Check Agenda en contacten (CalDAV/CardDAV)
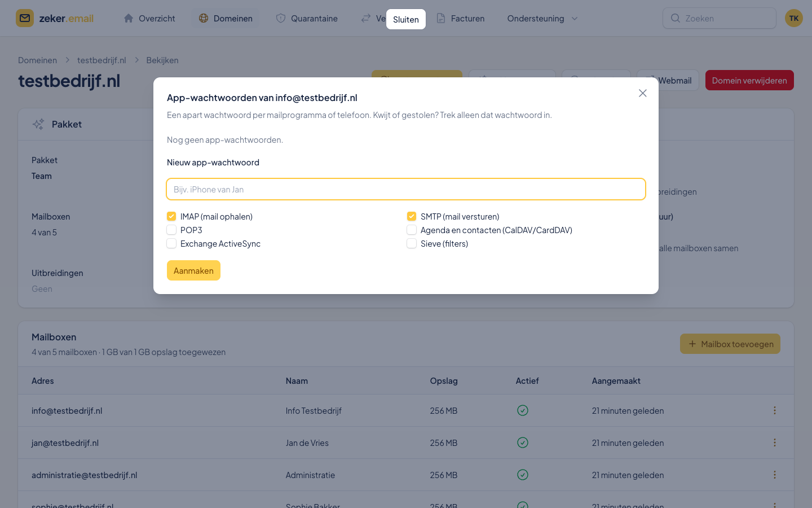Image resolution: width=812 pixels, height=508 pixels. (412, 230)
